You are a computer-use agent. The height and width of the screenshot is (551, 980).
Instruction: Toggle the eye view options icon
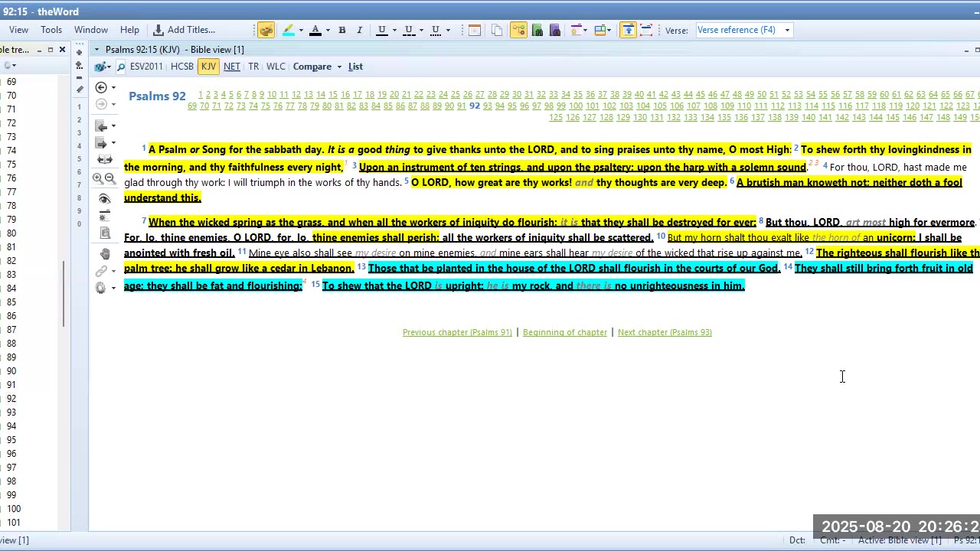click(105, 199)
